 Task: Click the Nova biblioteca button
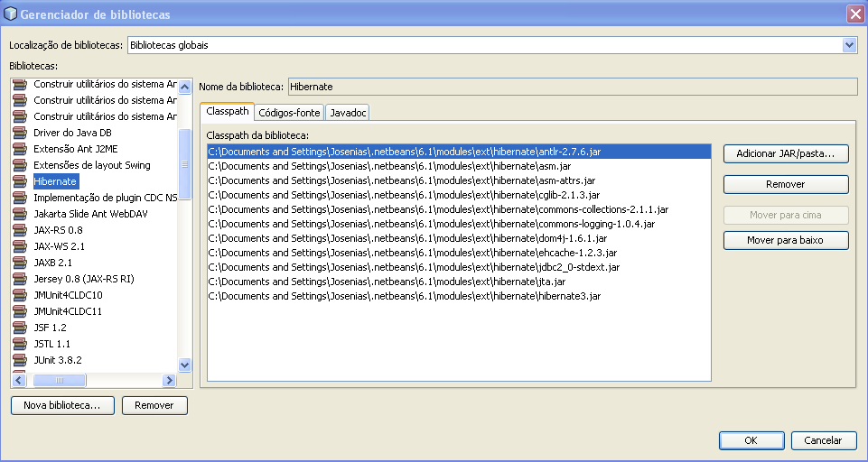click(61, 406)
